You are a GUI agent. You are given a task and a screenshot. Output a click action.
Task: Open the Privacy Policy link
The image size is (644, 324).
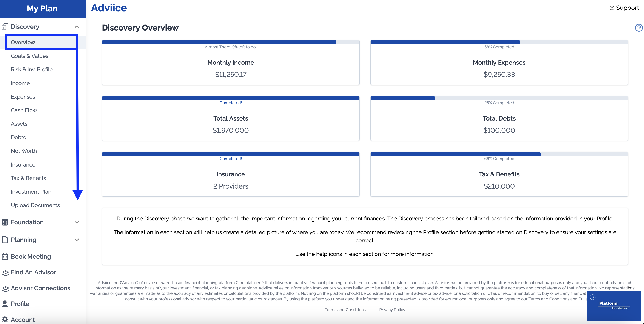pos(392,310)
